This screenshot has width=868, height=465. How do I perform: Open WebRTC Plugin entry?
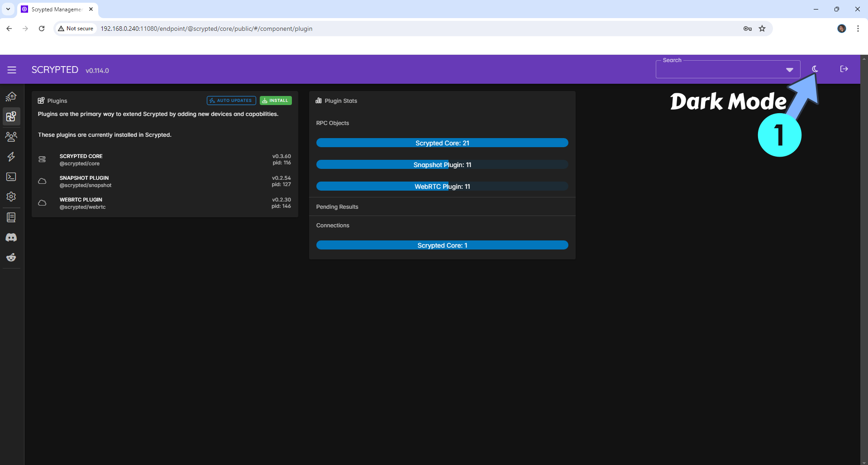point(165,203)
